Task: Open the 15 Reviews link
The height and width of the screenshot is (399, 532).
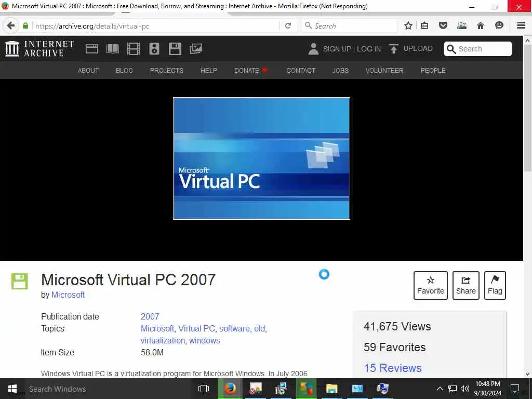Action: (x=393, y=368)
